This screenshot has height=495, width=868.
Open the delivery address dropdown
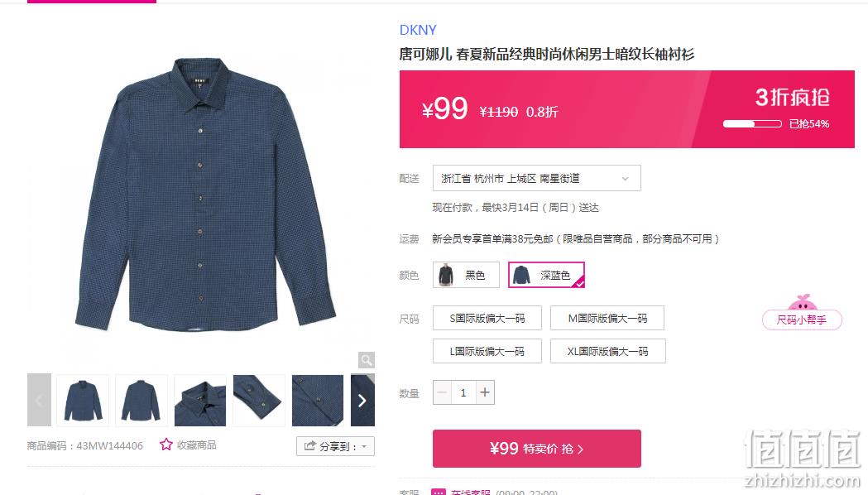(x=537, y=178)
